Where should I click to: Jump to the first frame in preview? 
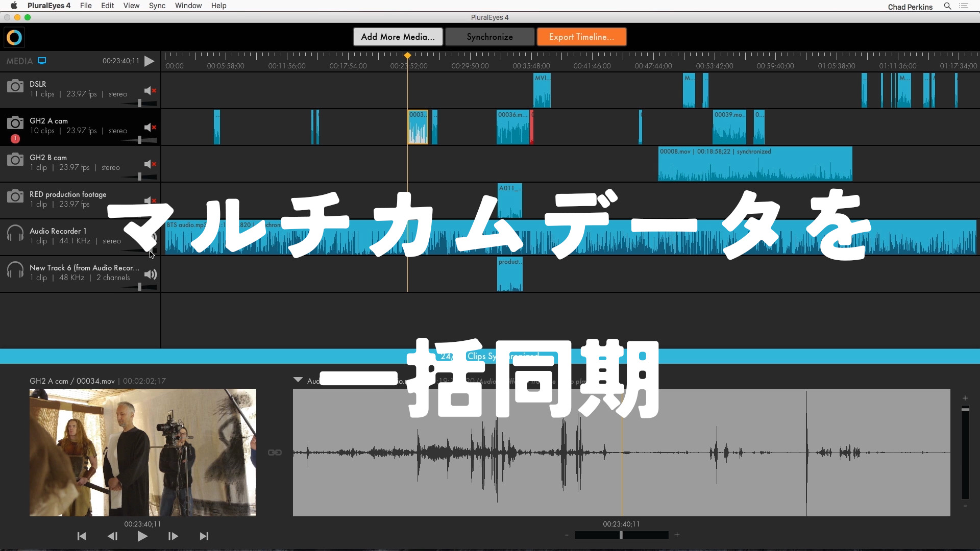pos(82,536)
